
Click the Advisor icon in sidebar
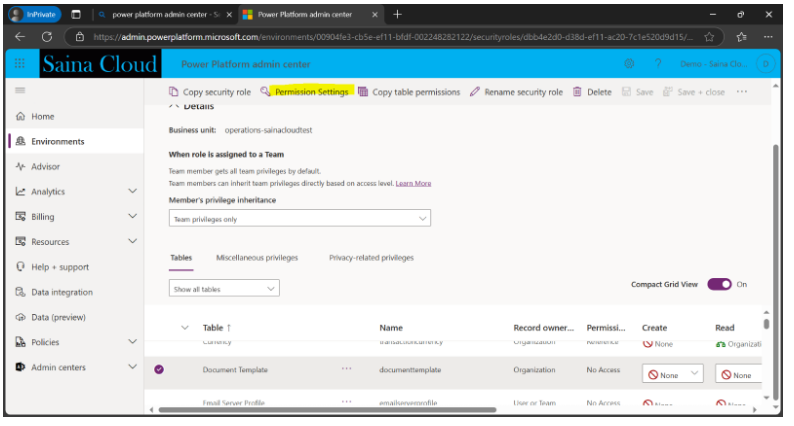[x=20, y=166]
